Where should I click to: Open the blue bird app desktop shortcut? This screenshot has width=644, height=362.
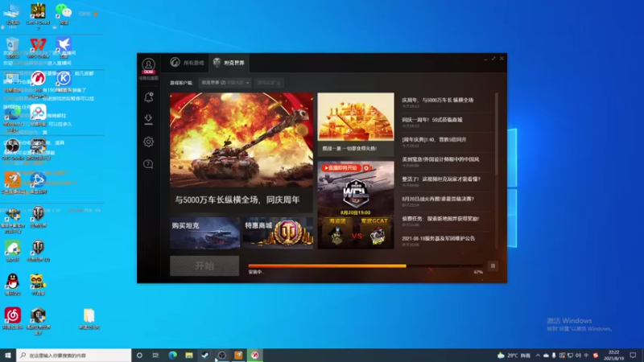click(x=64, y=47)
